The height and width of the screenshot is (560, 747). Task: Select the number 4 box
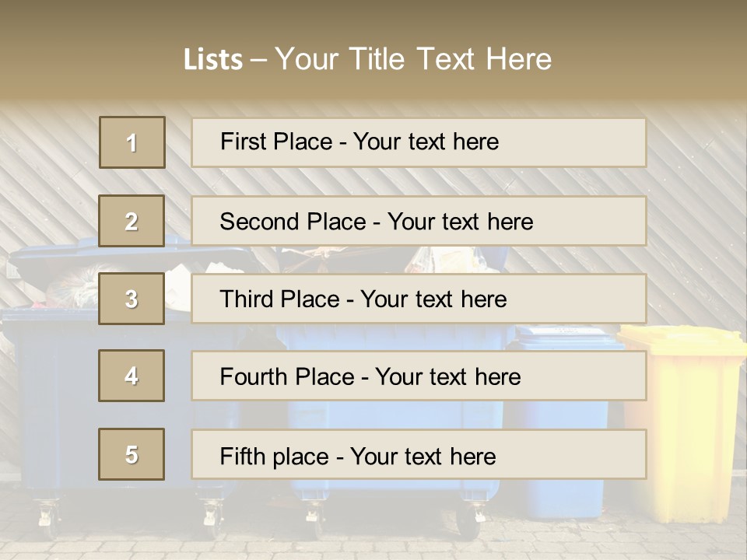(x=132, y=376)
